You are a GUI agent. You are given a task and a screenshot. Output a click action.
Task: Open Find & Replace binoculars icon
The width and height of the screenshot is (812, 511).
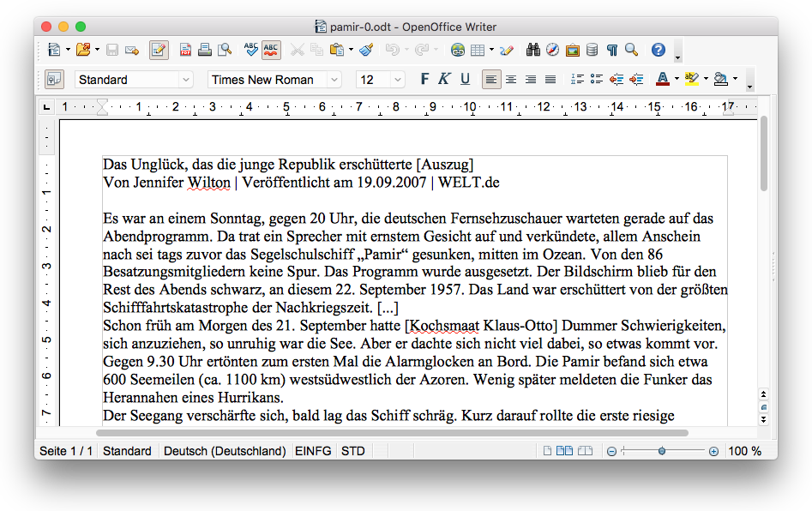[x=532, y=50]
